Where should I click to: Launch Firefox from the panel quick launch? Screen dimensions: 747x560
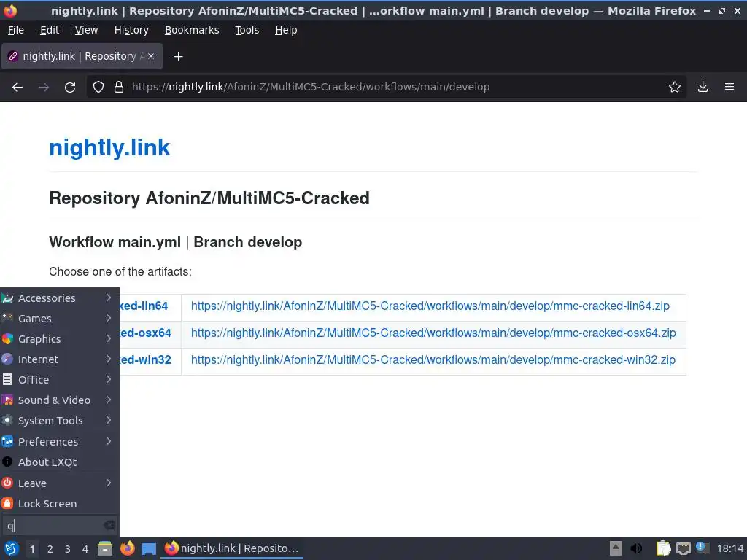tap(127, 548)
